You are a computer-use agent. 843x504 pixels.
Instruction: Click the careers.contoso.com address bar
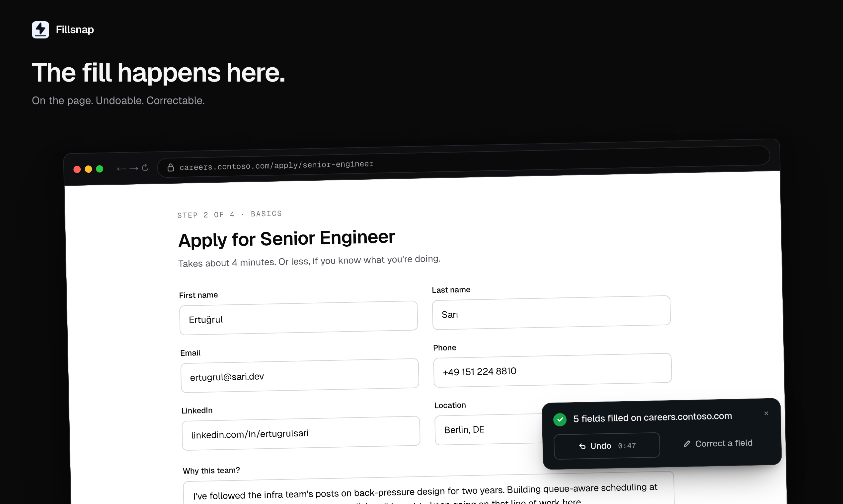click(x=463, y=161)
